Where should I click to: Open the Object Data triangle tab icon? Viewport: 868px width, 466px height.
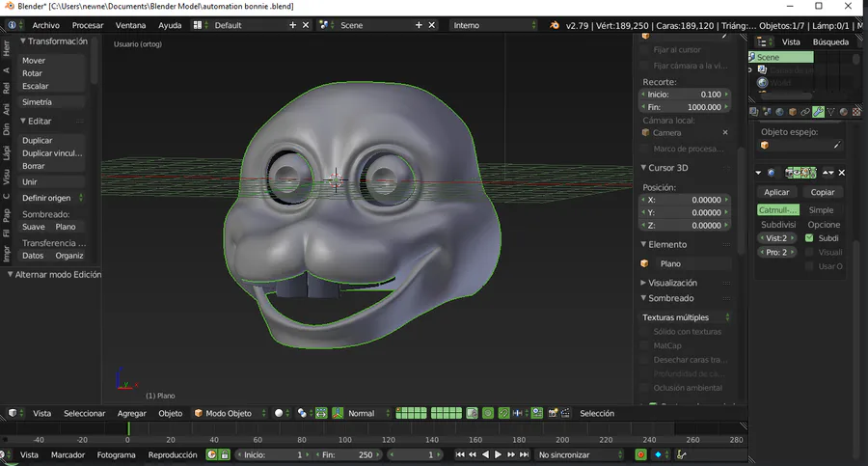(831, 112)
